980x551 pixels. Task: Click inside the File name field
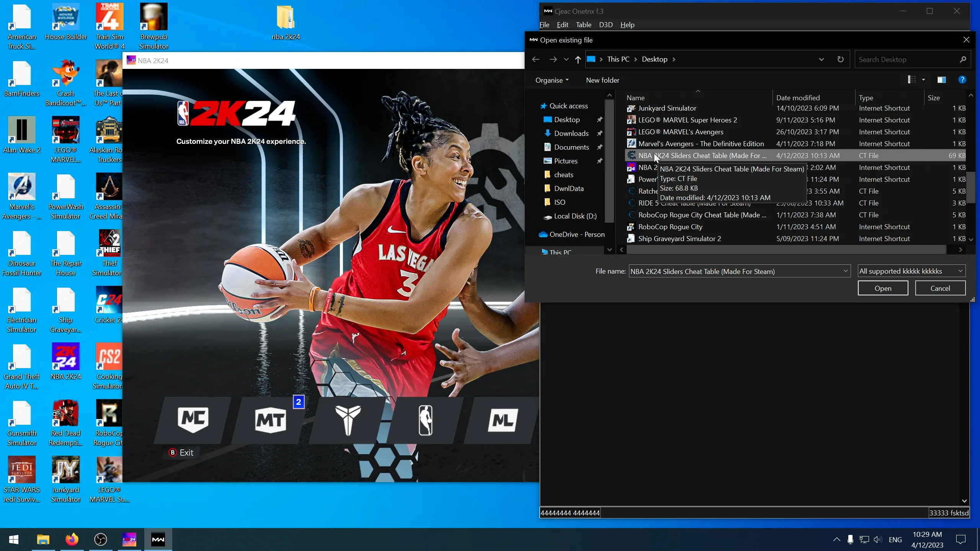coord(727,271)
